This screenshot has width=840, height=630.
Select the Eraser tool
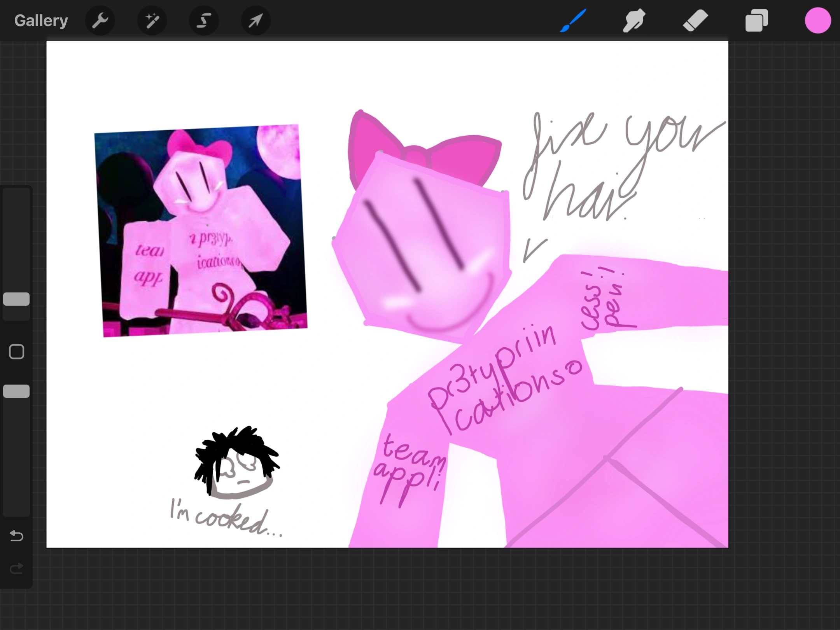[695, 21]
